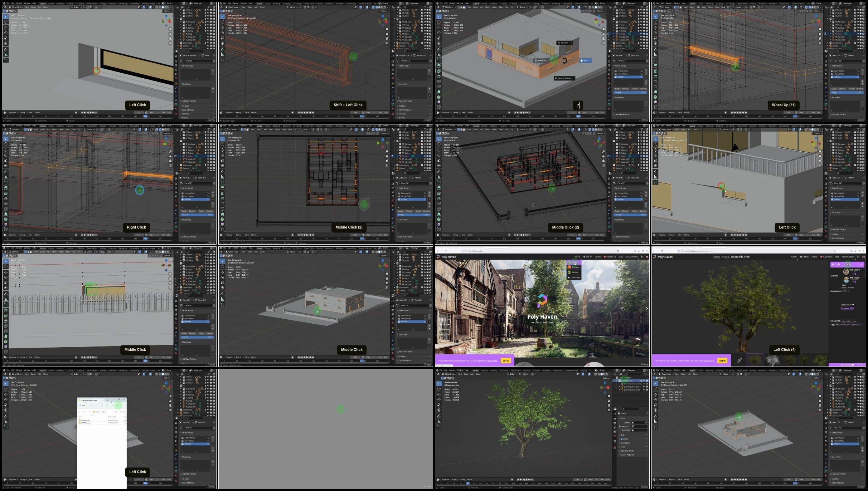Select the white tree thumbnail on Jacaranda page

[772, 360]
